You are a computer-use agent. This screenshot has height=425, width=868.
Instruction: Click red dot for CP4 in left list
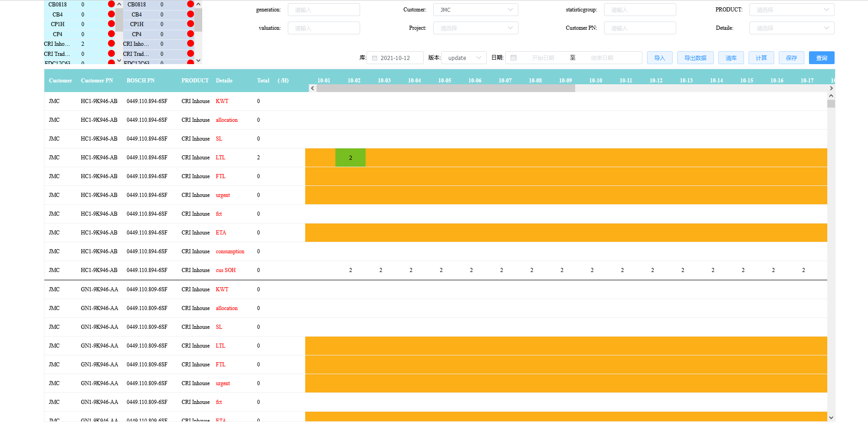pyautogui.click(x=111, y=34)
